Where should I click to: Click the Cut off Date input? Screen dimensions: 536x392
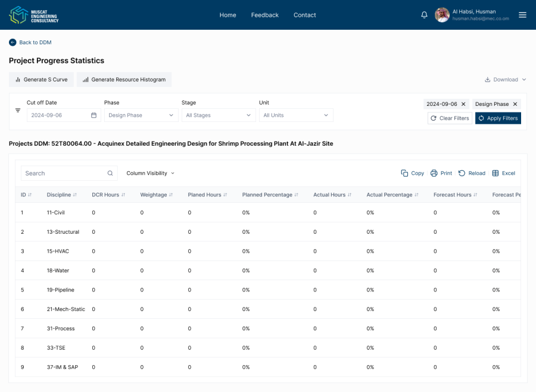point(64,115)
